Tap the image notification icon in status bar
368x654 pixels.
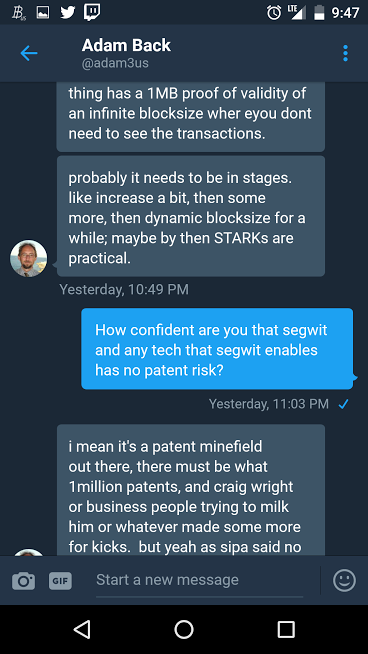[43, 13]
